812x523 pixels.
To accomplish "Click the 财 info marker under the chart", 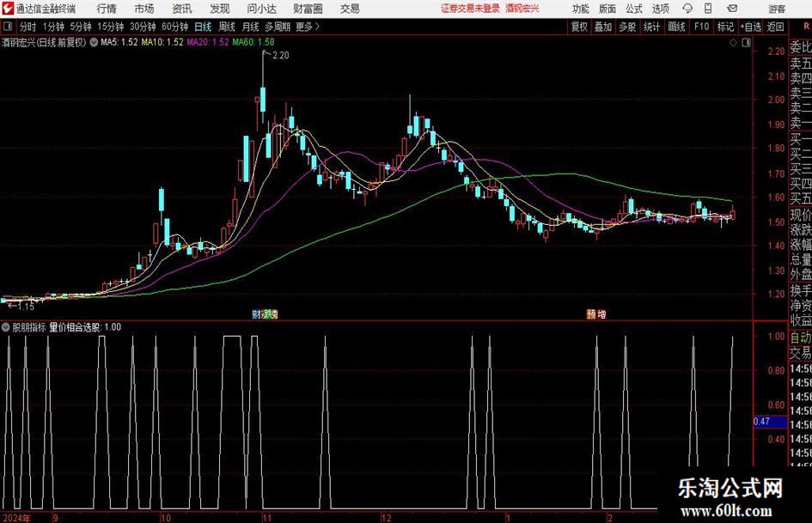I will [256, 314].
